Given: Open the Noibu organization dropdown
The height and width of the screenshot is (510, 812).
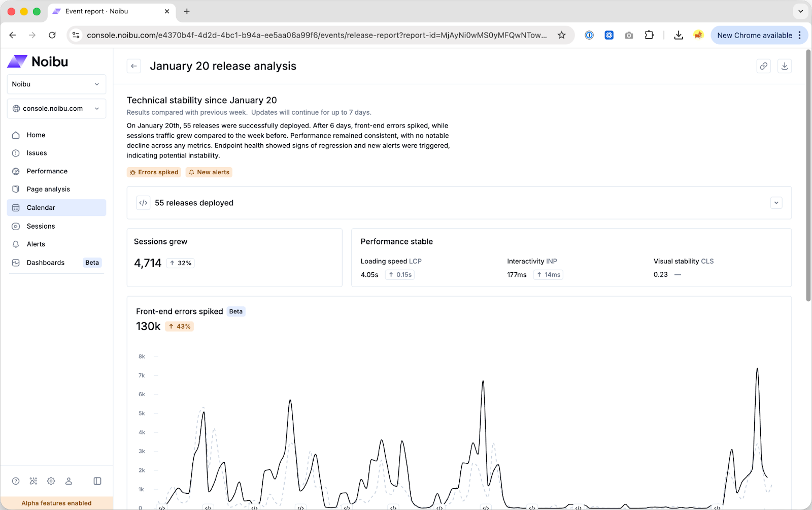Looking at the screenshot, I should tap(56, 84).
